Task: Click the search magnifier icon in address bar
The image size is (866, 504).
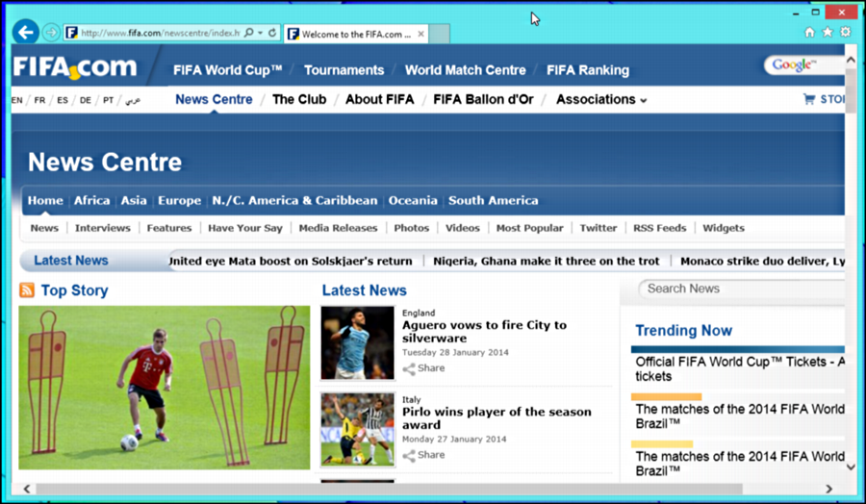Action: coord(248,33)
